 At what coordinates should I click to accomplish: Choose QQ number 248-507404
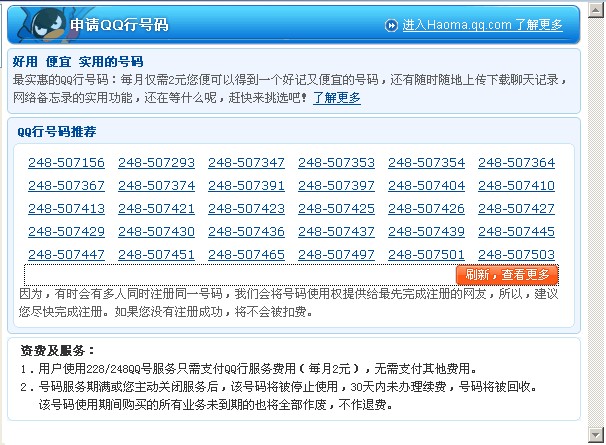[x=426, y=186]
